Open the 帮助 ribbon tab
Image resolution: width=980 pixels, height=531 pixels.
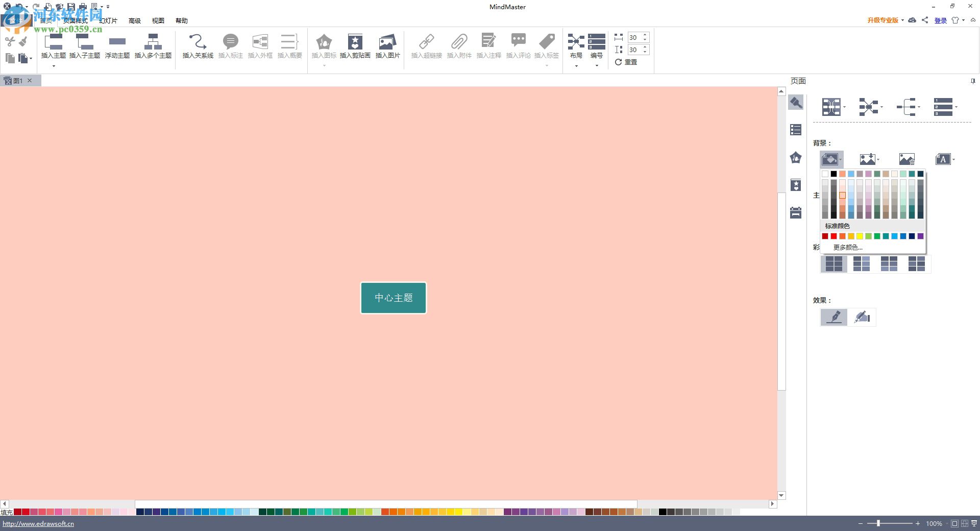pos(182,21)
